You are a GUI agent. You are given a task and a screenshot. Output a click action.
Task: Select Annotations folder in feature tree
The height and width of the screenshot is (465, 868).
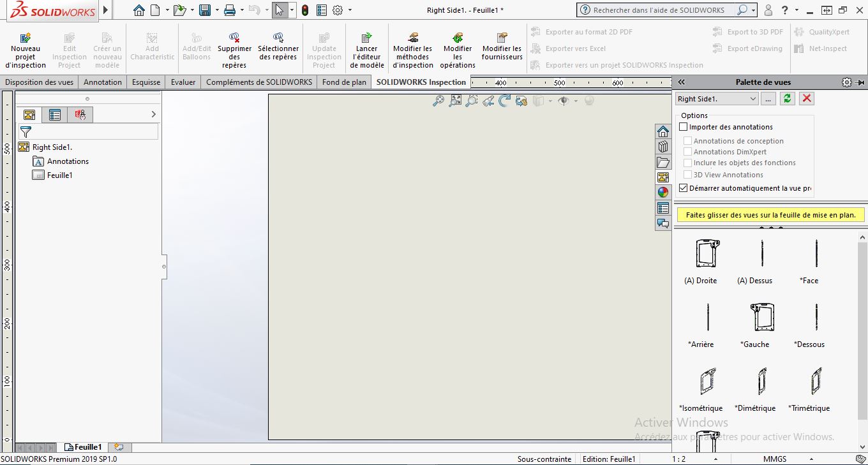tap(61, 161)
